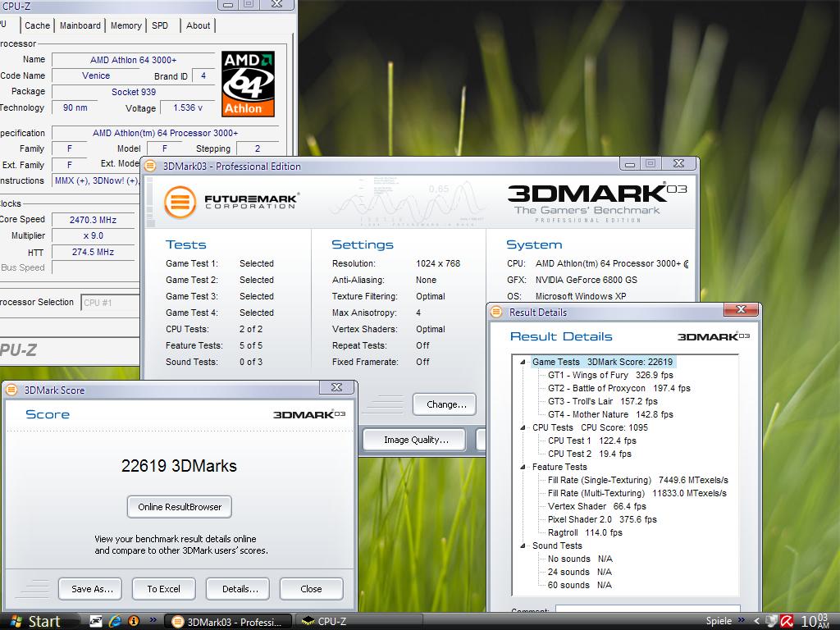Switch to CPU-Z taskbar button
The width and height of the screenshot is (840, 630).
tap(359, 622)
